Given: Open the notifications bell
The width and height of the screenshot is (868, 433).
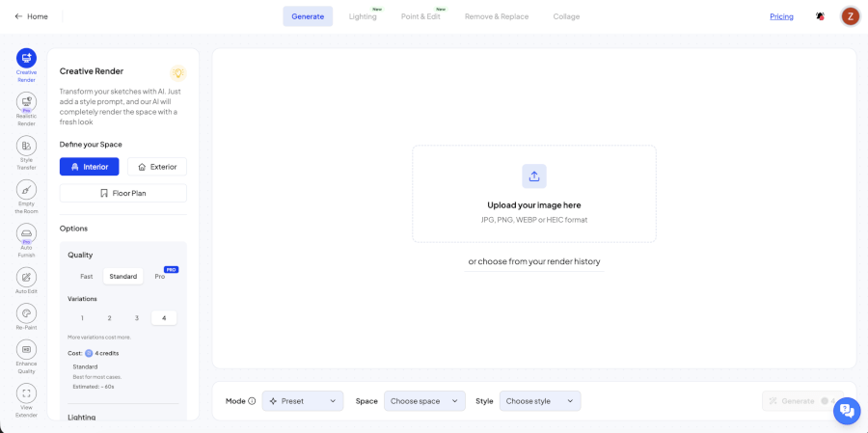Looking at the screenshot, I should pos(820,16).
